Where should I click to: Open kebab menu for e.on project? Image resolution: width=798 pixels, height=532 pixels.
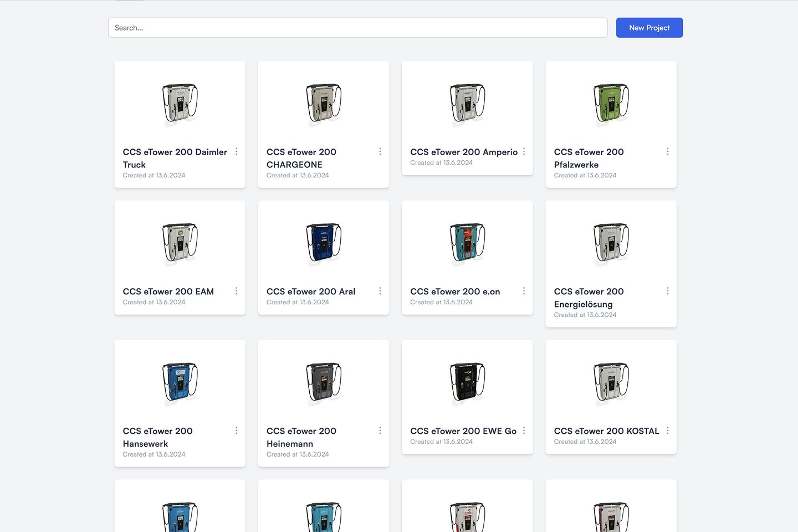pos(524,291)
